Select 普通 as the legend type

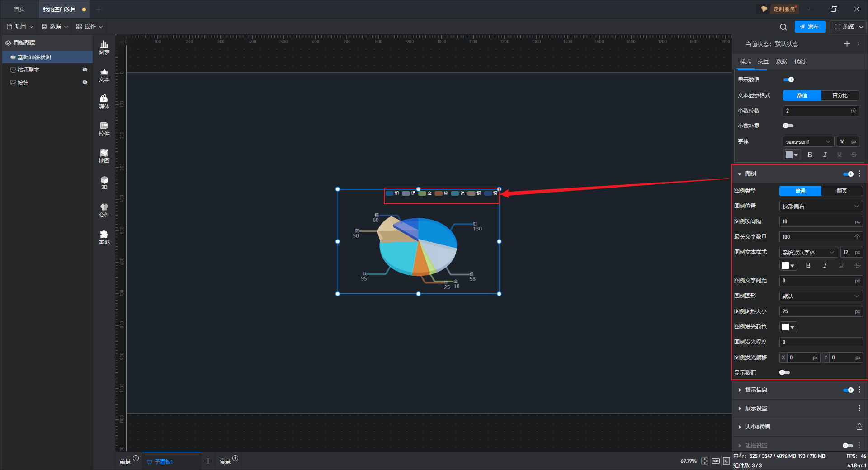click(x=800, y=191)
